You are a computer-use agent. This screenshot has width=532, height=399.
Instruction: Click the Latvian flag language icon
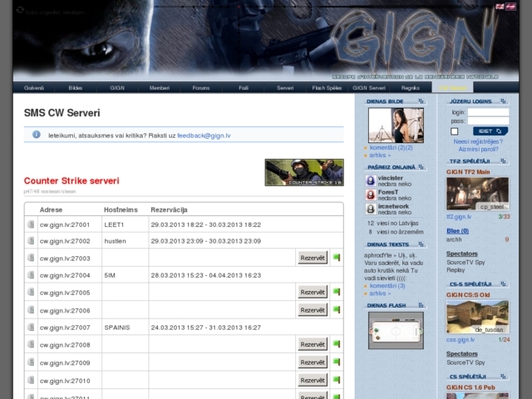[510, 6]
